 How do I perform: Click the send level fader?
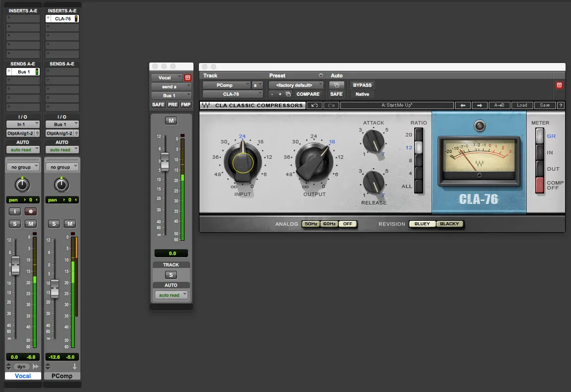pyautogui.click(x=165, y=161)
